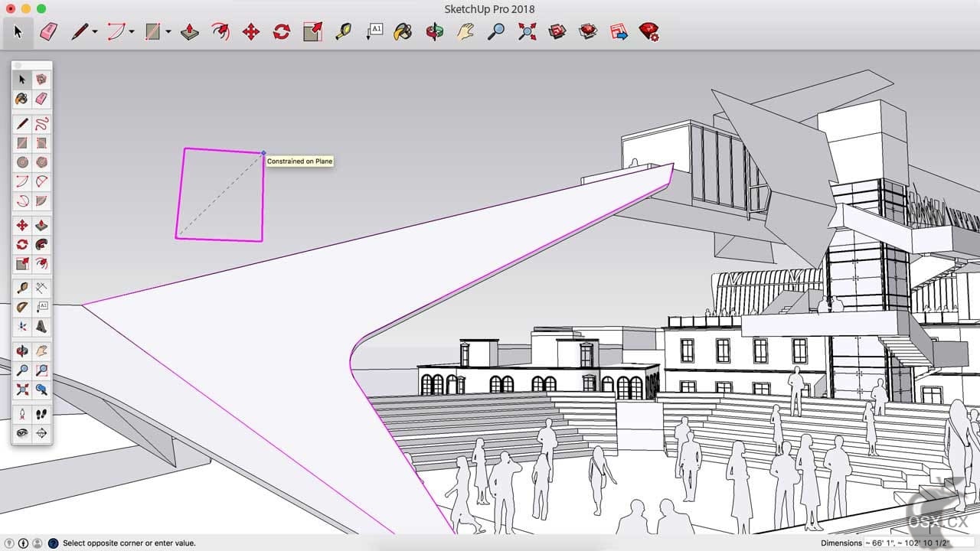Choose the Scale tool in the top toolbar

[312, 31]
